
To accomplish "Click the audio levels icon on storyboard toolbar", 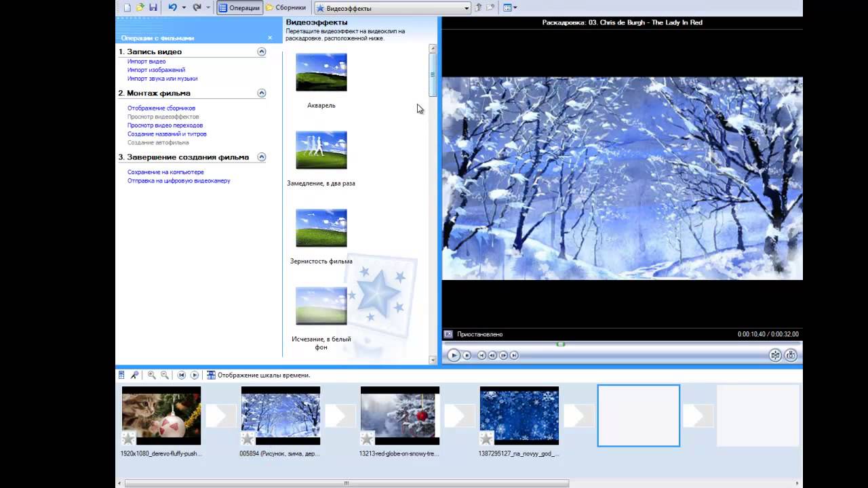I will pos(121,375).
